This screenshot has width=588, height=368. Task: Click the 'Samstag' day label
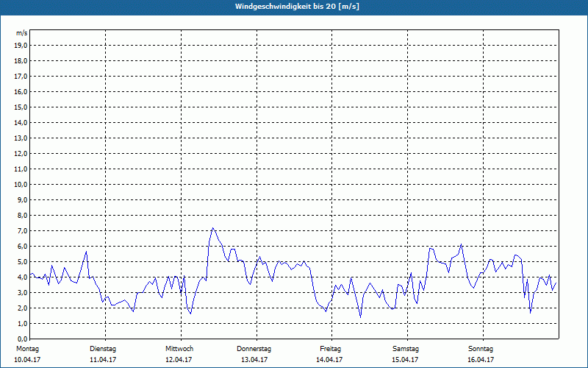[x=406, y=349]
